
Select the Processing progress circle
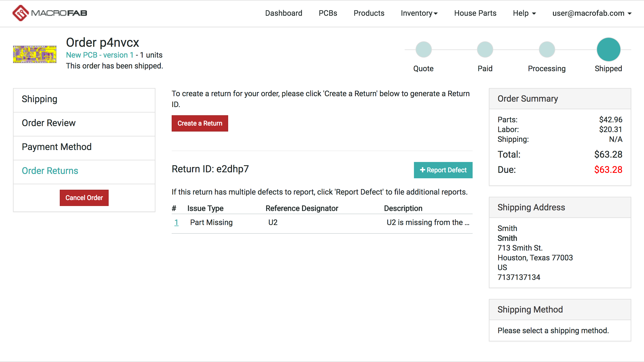tap(546, 49)
